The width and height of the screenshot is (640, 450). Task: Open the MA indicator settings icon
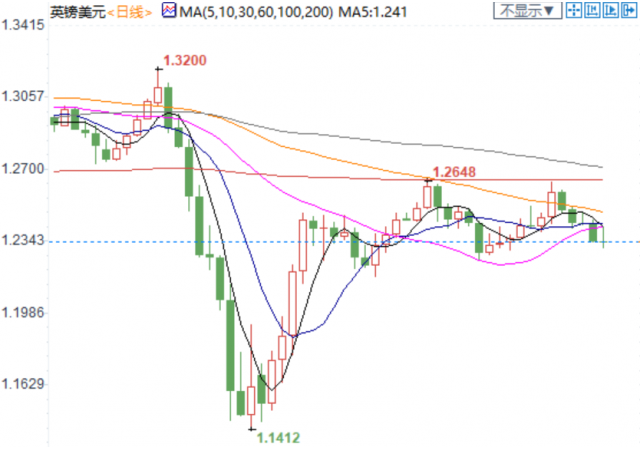point(169,11)
